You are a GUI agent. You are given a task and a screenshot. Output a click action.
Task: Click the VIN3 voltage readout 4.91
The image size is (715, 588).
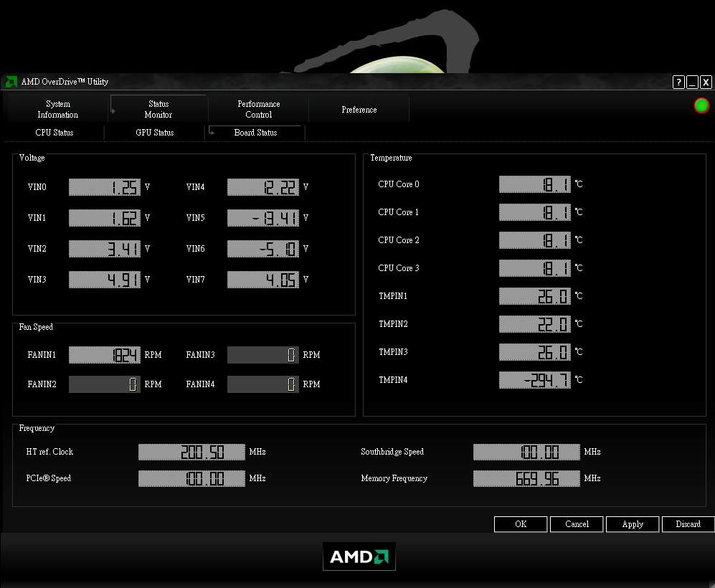pos(105,280)
